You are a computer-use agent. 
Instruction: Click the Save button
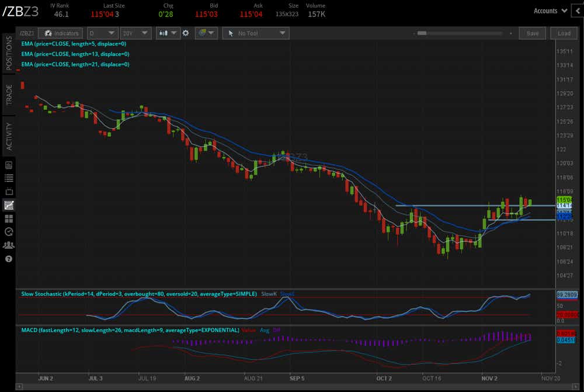pyautogui.click(x=532, y=33)
